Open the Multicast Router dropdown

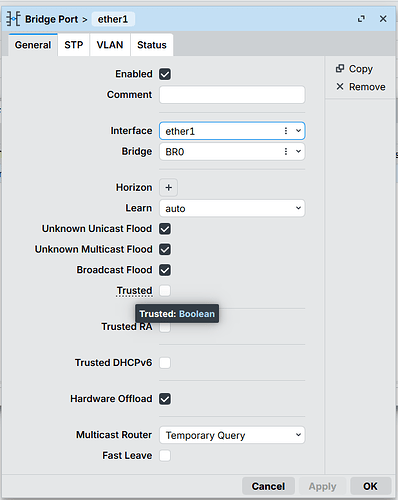(232, 435)
